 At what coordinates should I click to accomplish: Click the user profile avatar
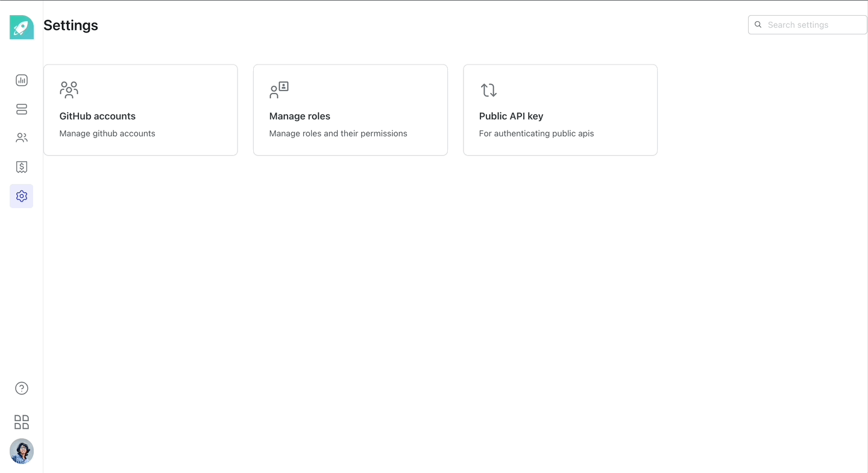(x=22, y=451)
